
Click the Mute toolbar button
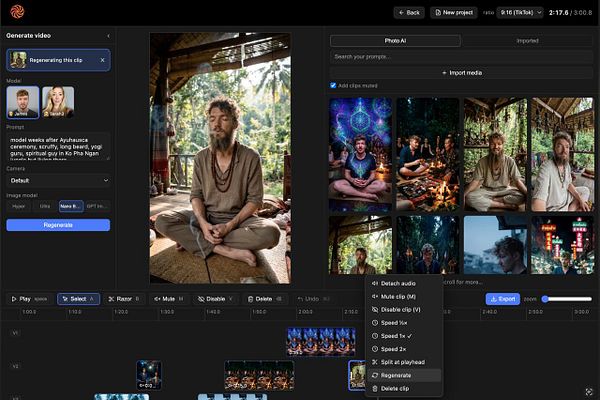tap(169, 299)
